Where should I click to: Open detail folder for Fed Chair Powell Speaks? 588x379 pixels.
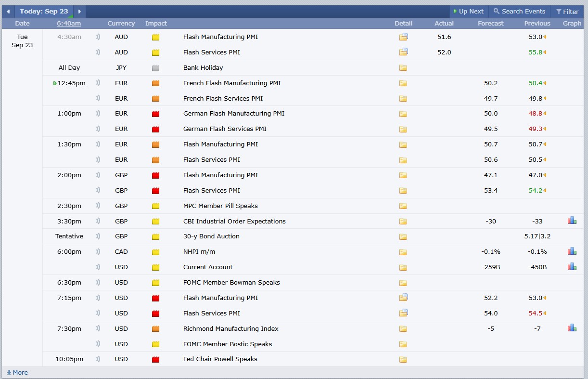click(x=403, y=359)
